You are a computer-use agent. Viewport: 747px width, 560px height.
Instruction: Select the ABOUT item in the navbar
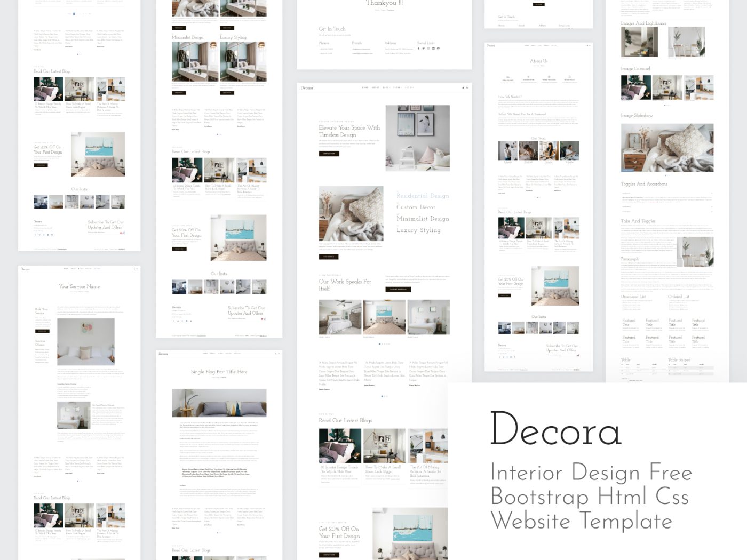(x=376, y=87)
